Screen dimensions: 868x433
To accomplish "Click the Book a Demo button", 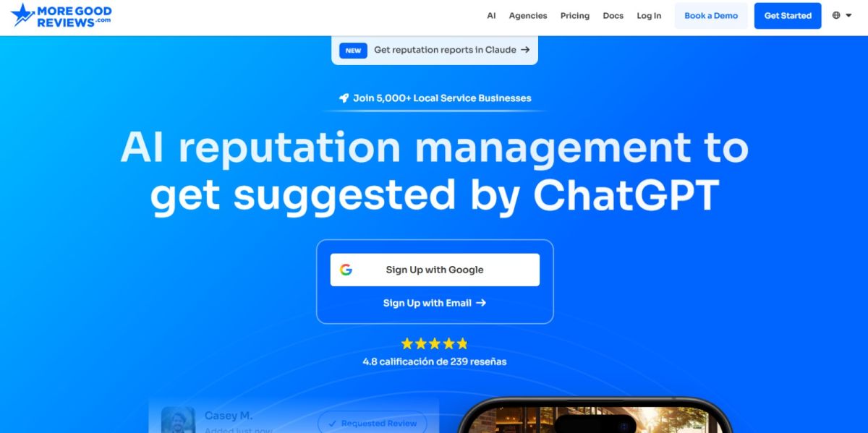I will (x=711, y=16).
